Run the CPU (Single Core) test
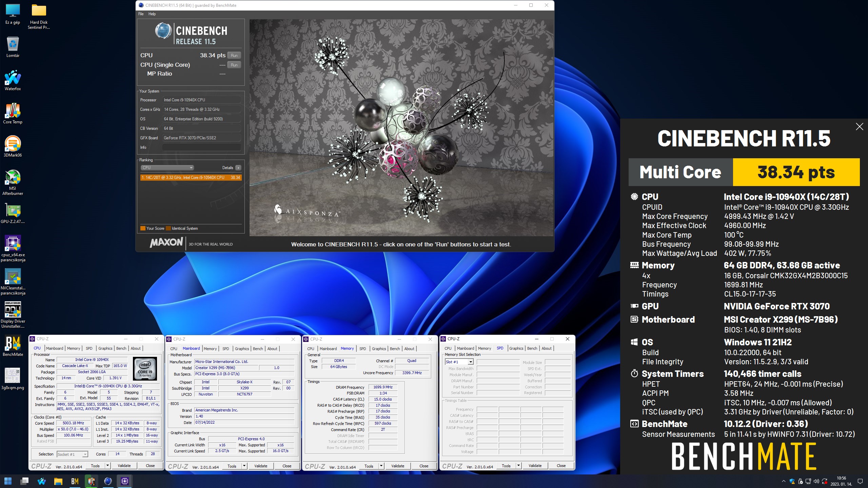This screenshot has height=488, width=868. pos(234,65)
